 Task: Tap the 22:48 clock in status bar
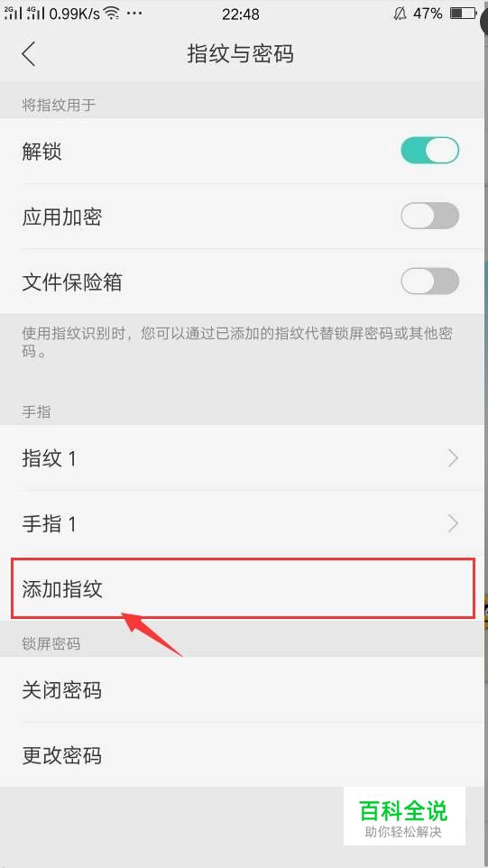(x=241, y=14)
